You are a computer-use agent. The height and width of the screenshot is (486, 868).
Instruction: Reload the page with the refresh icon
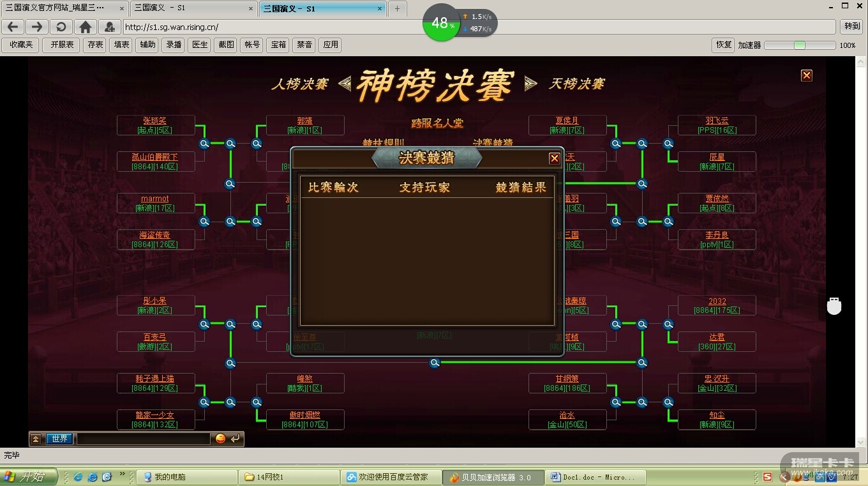(x=61, y=27)
